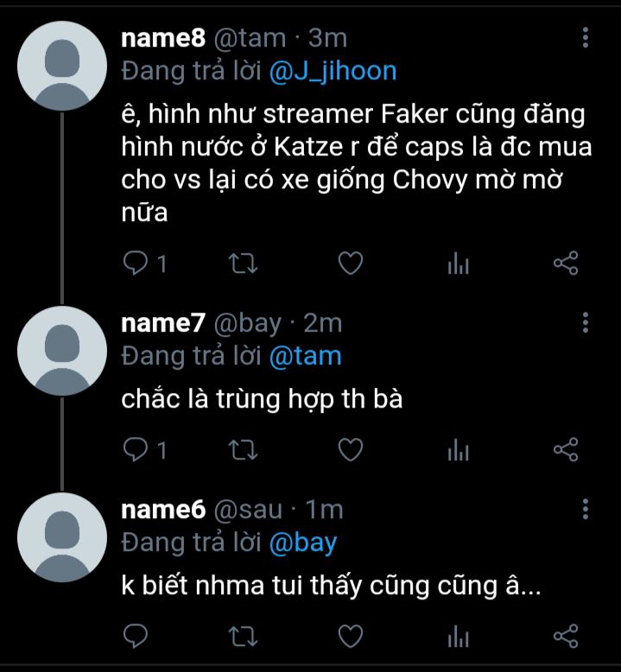621x672 pixels.
Task: Open more options menu on name7's tweet
Action: click(586, 323)
